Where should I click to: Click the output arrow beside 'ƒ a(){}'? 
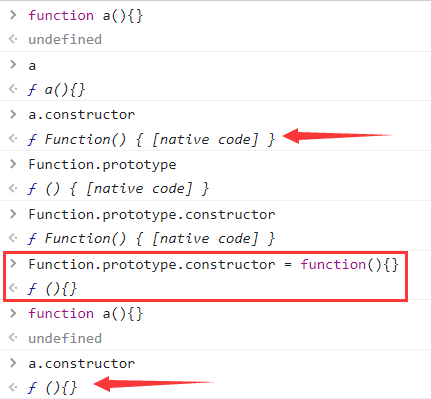[x=13, y=89]
